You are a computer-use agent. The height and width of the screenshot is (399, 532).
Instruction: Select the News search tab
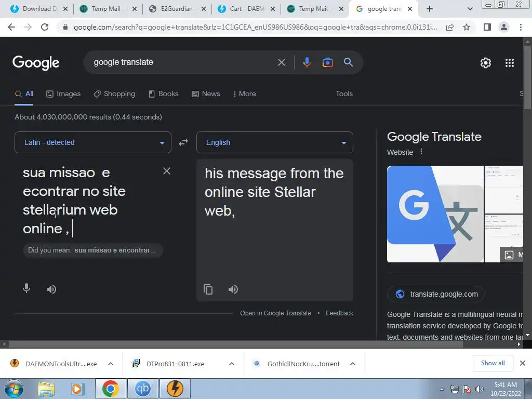(x=206, y=94)
